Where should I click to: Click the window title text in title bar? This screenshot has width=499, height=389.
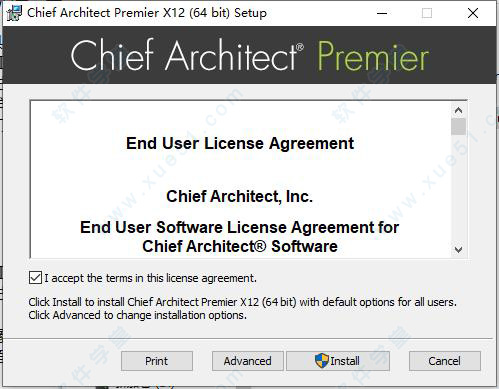tap(147, 13)
